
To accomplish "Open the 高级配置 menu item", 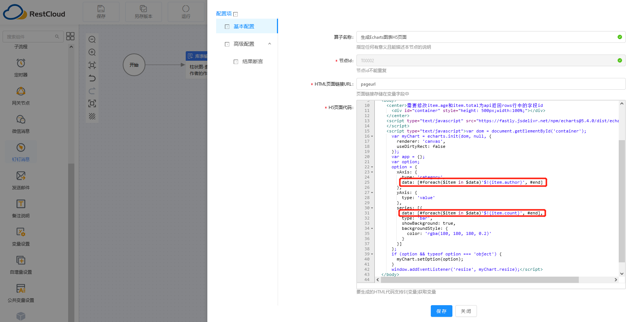I will [x=244, y=44].
